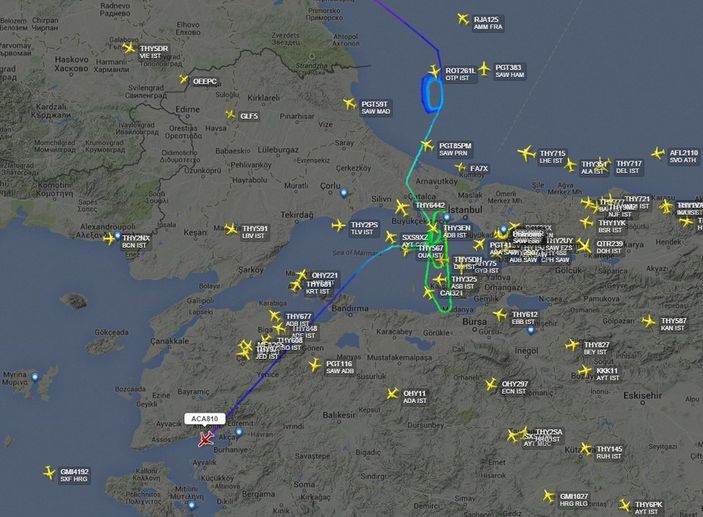Screen dimensions: 703x517
Task: Select the OHY11 aircraft icon
Action: pyautogui.click(x=392, y=394)
